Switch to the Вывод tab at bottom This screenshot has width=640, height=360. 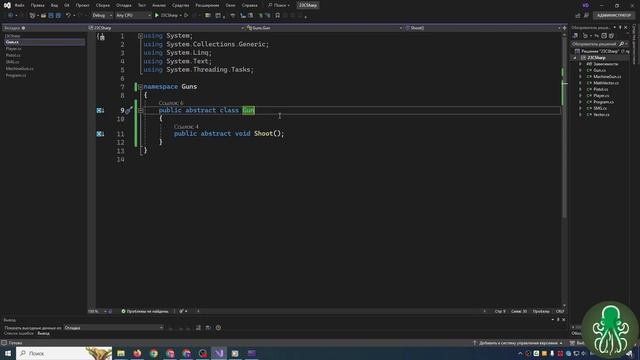(x=43, y=333)
